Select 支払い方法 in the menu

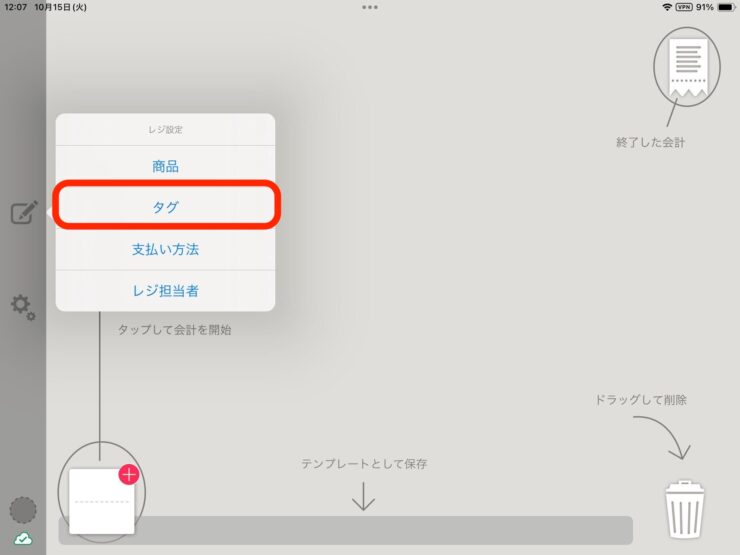(x=165, y=249)
